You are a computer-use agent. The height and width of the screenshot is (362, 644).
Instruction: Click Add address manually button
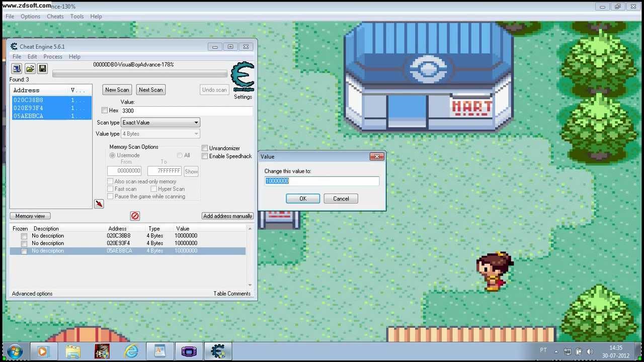pos(227,216)
